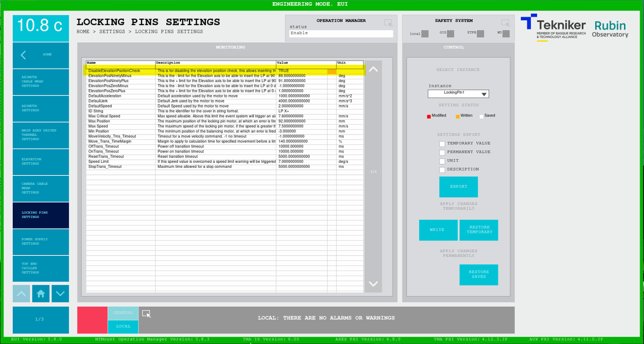Click the Rubin Observatory logo
This screenshot has height=344, width=644.
[610, 29]
